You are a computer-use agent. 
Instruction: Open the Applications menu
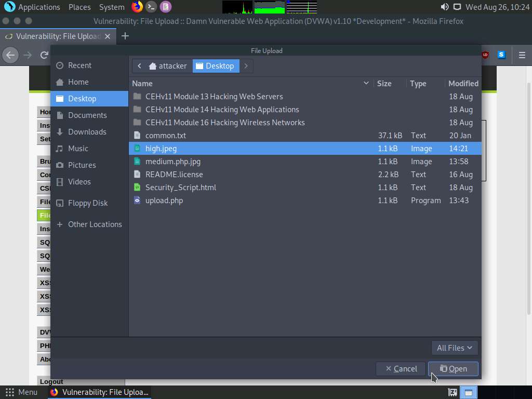32,7
